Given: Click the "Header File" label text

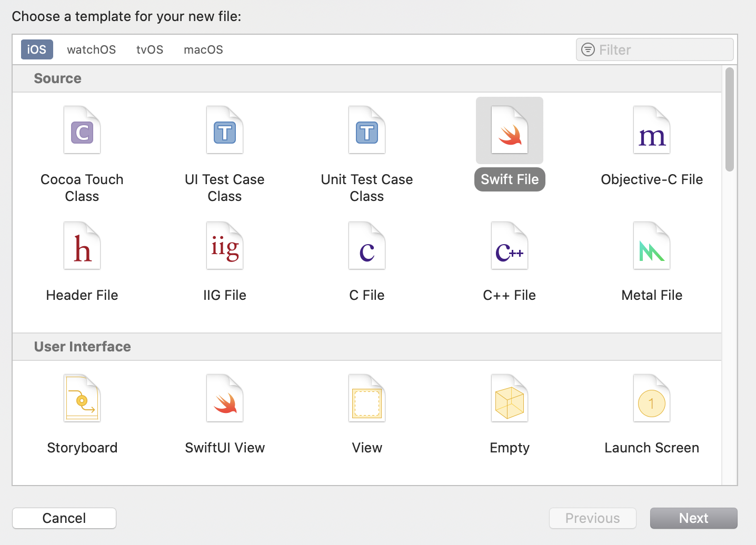Looking at the screenshot, I should [82, 295].
